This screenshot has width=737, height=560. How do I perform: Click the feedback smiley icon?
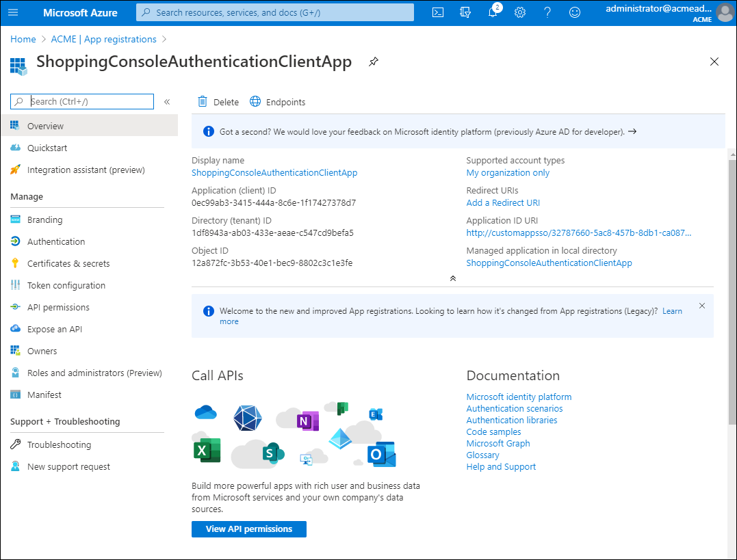pyautogui.click(x=575, y=12)
